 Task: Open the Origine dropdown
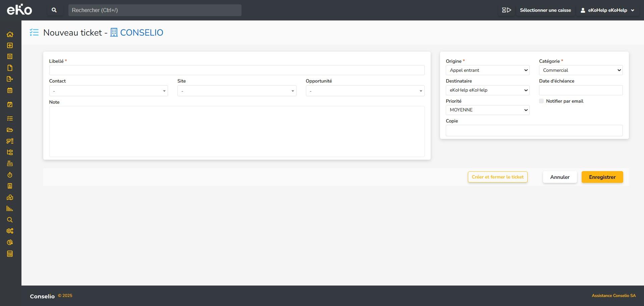tap(487, 70)
